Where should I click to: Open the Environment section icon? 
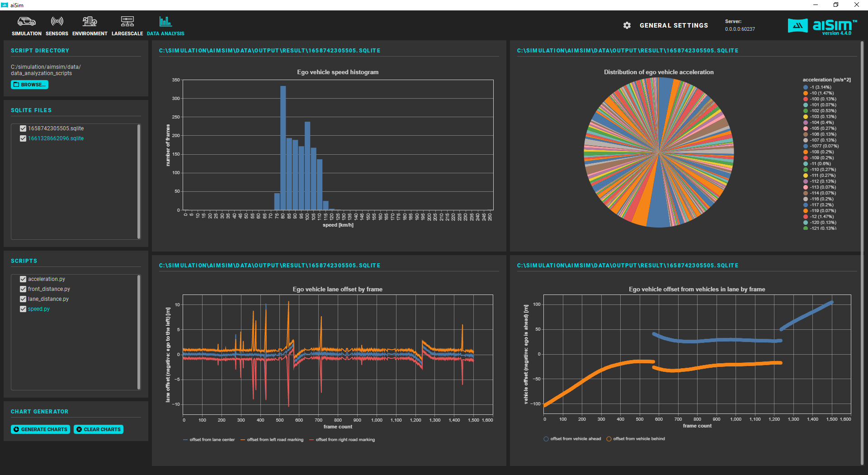pos(90,22)
